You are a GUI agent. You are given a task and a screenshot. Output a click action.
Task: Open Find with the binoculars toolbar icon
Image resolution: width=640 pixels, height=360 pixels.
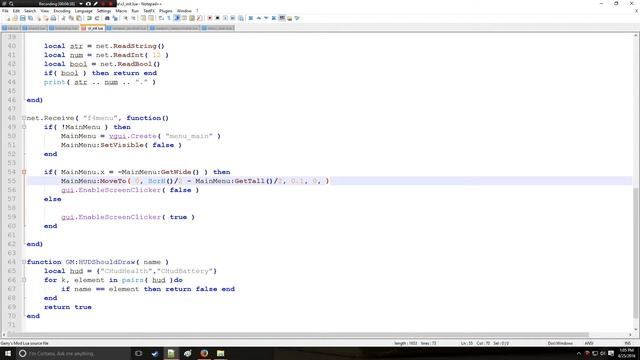107,18
